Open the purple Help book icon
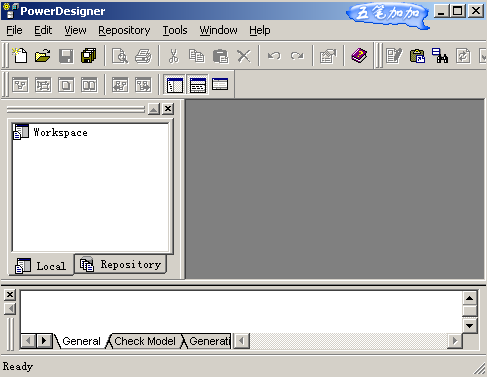This screenshot has width=487, height=377. (x=359, y=55)
